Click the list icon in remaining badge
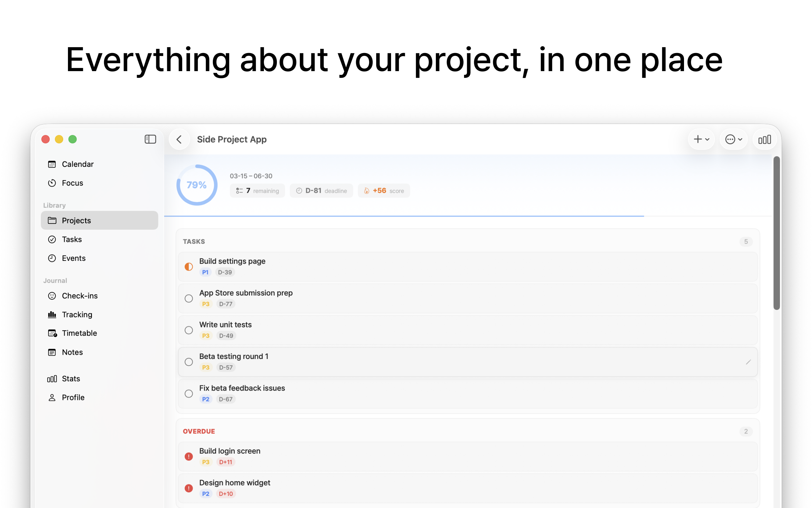Viewport: 812px width, 508px height. pos(239,191)
